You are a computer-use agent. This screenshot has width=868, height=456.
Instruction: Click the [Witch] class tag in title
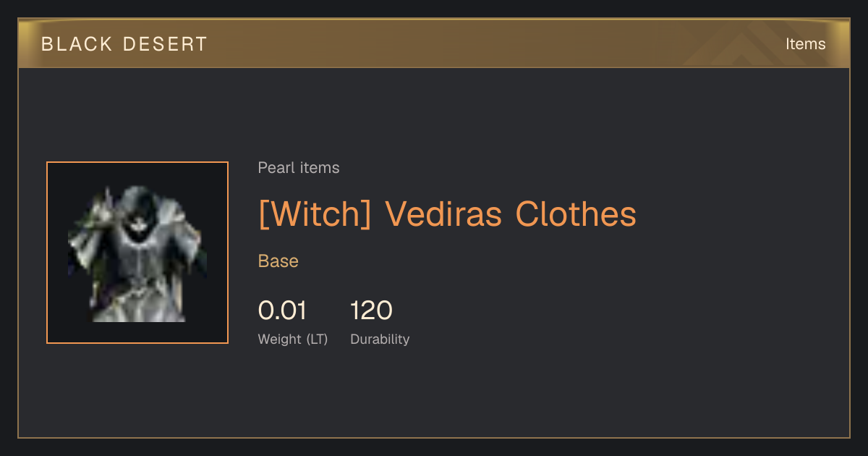(x=315, y=214)
